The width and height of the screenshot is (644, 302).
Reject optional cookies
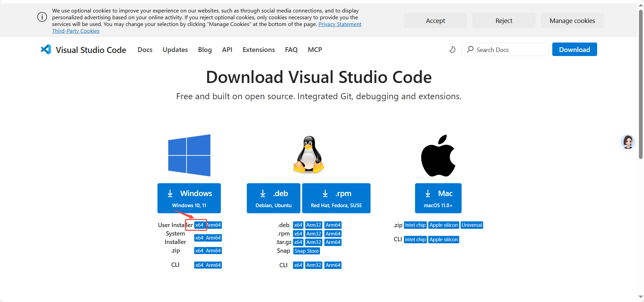[x=504, y=21]
